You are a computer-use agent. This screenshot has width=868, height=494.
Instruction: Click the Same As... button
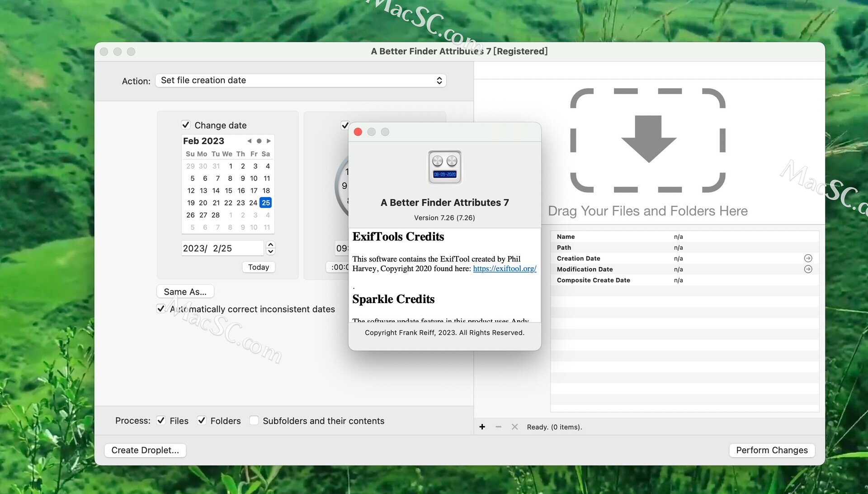tap(185, 291)
